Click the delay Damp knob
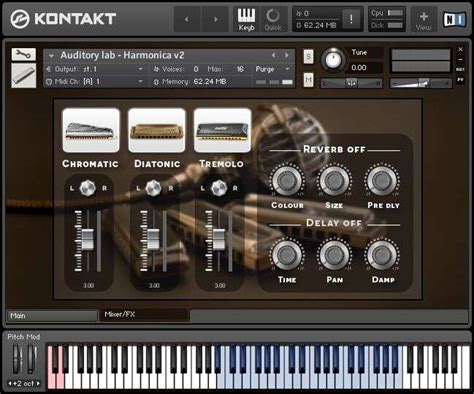Image resolution: width=474 pixels, height=394 pixels. [382, 255]
